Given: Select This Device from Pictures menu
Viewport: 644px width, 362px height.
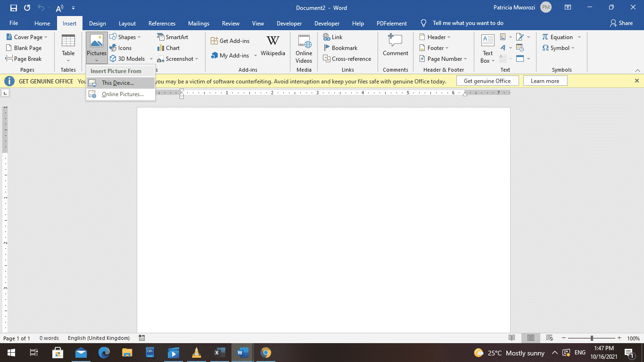Looking at the screenshot, I should 117,82.
